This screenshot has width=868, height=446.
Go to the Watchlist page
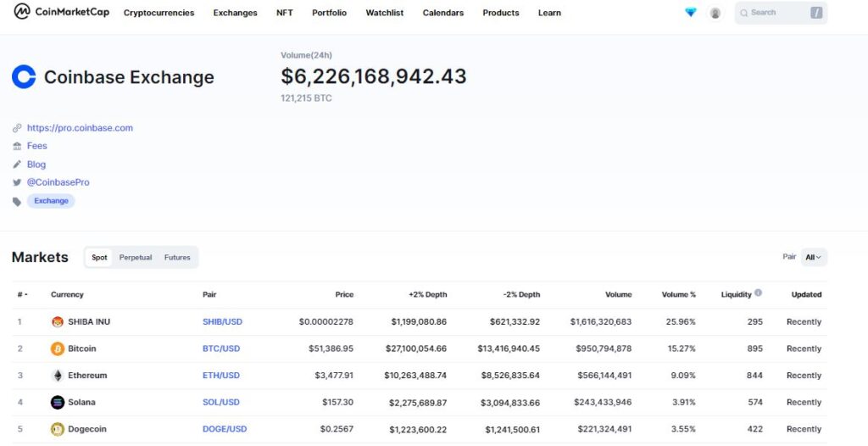click(385, 13)
